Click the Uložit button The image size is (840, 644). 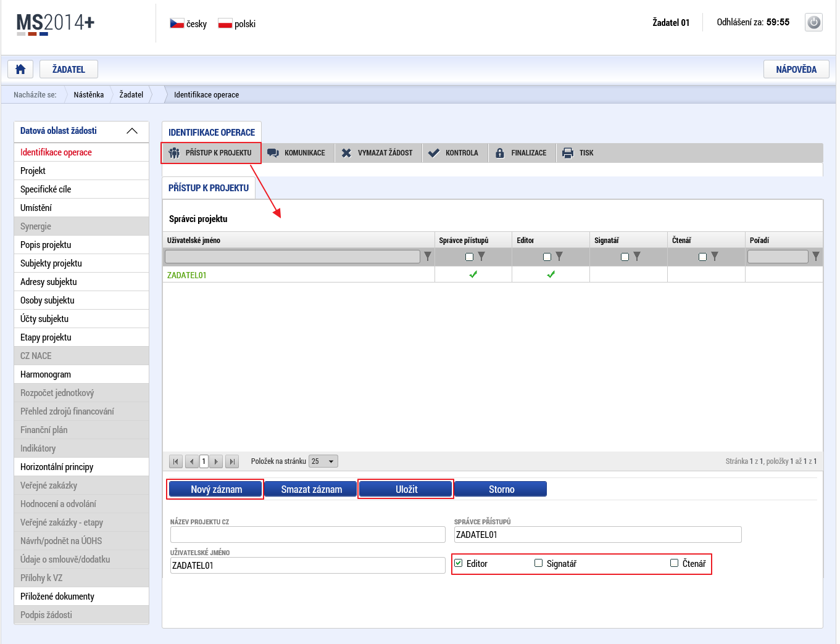pyautogui.click(x=406, y=489)
